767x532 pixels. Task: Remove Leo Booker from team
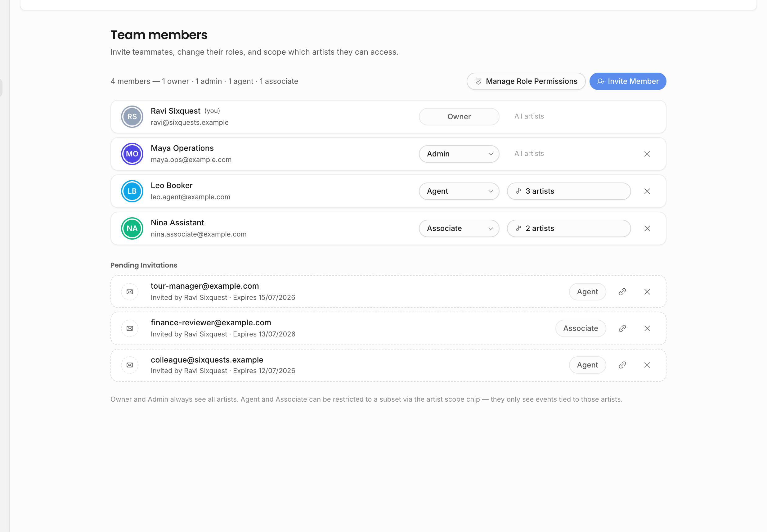(647, 191)
